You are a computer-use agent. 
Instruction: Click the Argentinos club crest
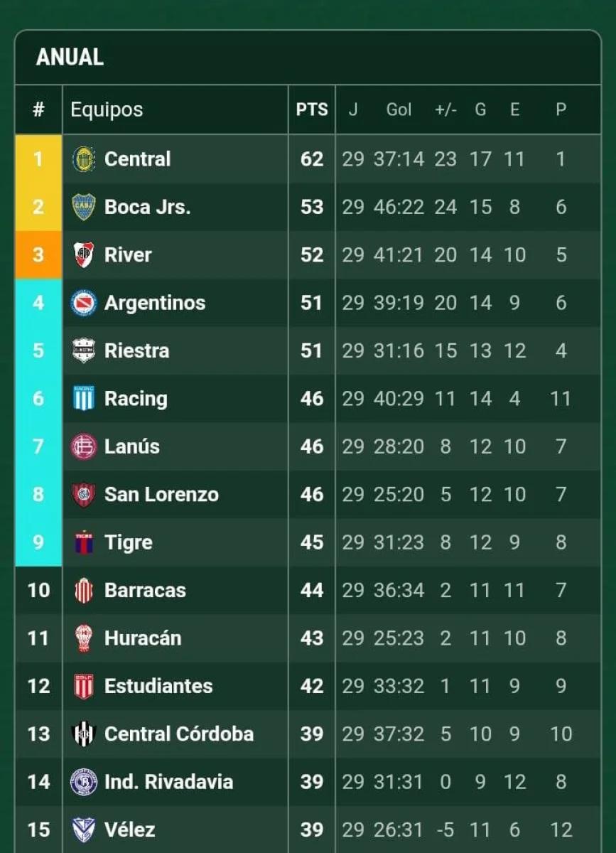tap(84, 303)
